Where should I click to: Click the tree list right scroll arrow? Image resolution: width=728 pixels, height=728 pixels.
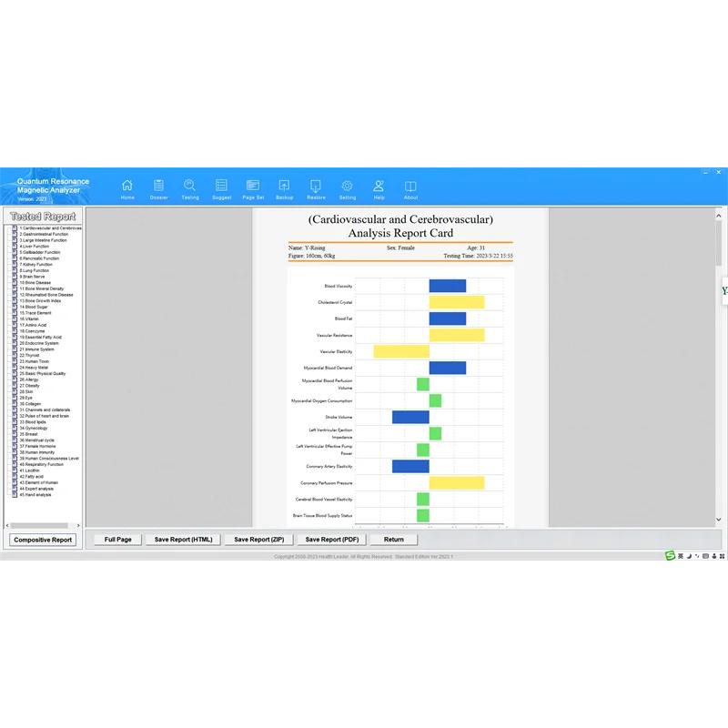point(78,526)
